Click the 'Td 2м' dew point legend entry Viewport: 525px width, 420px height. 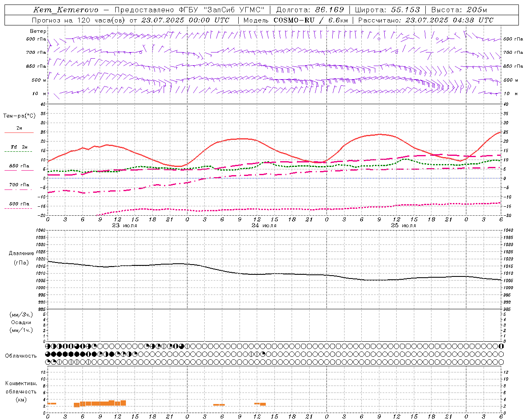coord(19,147)
